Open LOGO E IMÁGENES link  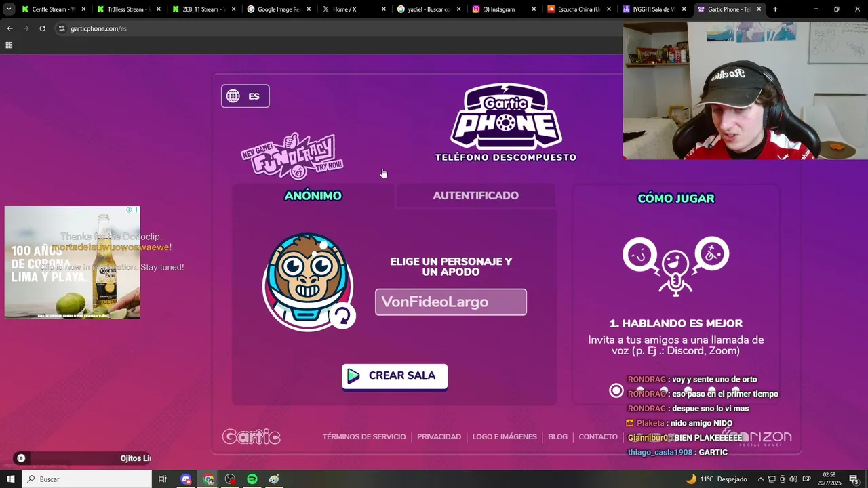505,437
